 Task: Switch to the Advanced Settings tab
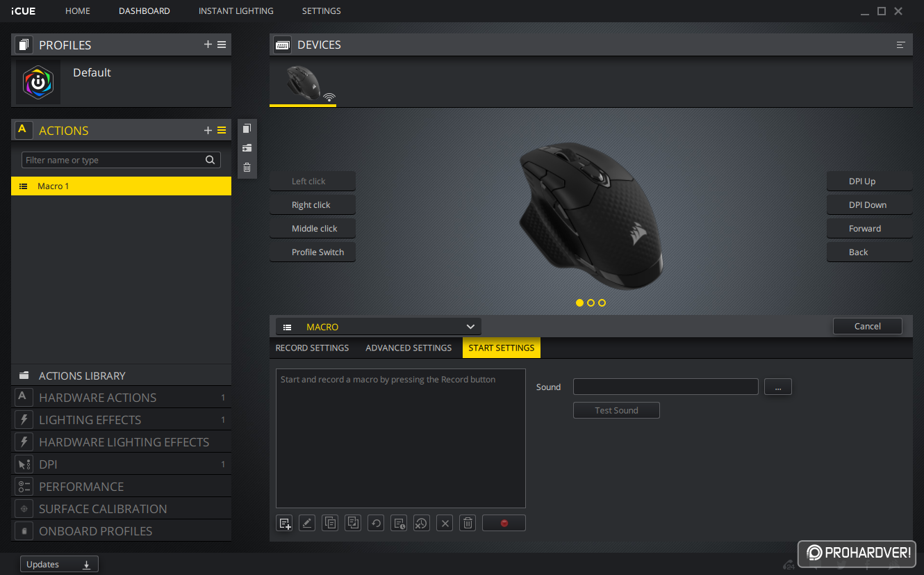[x=409, y=348]
